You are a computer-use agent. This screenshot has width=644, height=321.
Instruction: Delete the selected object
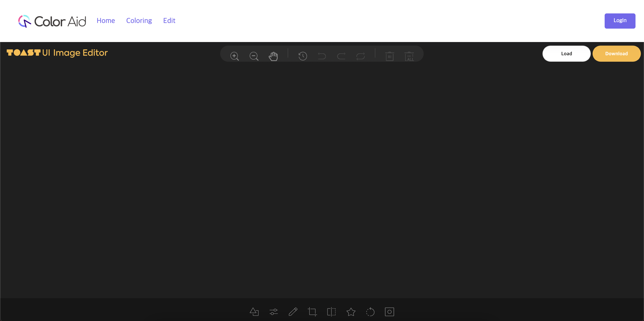(x=390, y=56)
